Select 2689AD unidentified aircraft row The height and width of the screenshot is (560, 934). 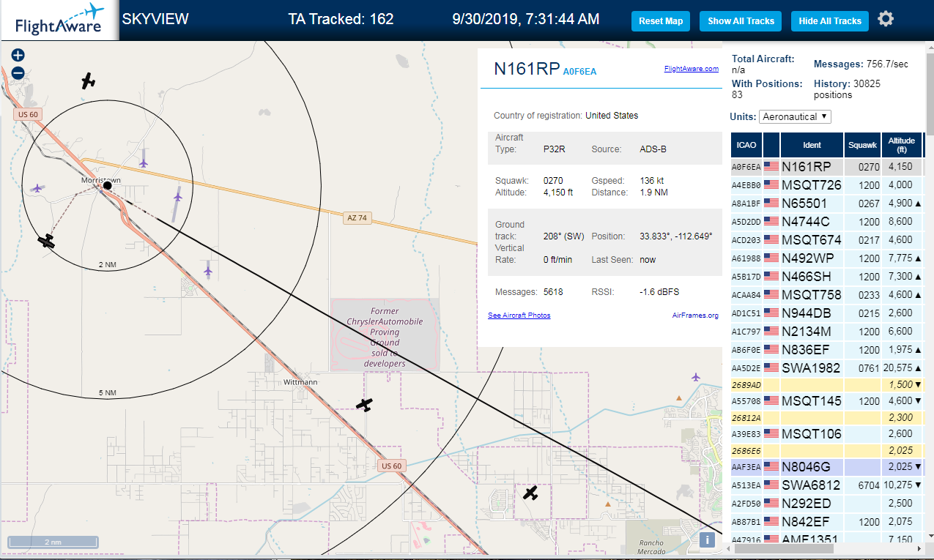click(827, 385)
